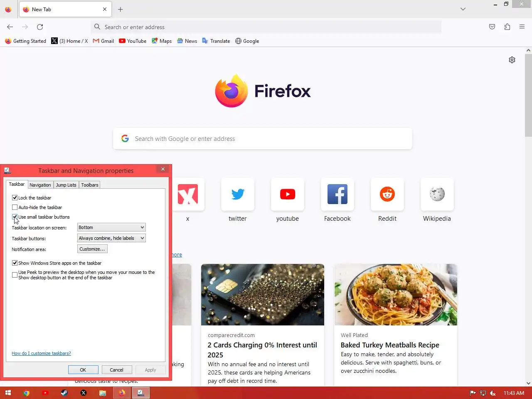Switch to the Jump Lists tab
Viewport: 532px width, 399px height.
click(66, 185)
